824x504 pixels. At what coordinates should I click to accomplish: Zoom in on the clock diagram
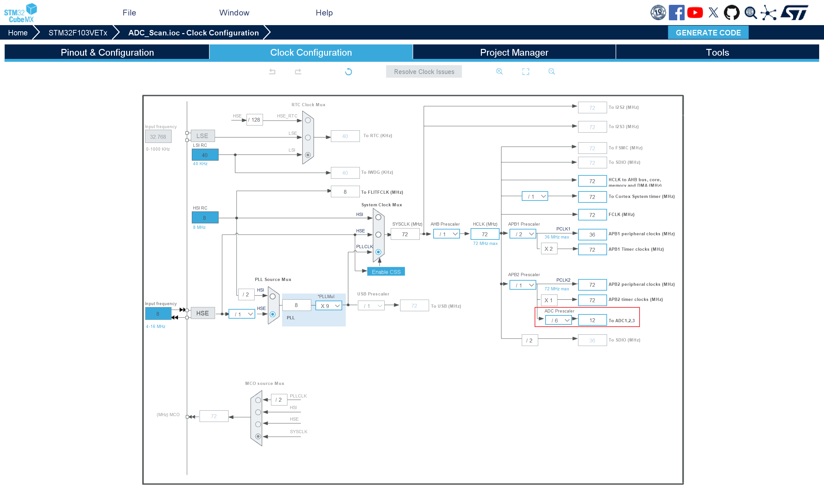499,71
